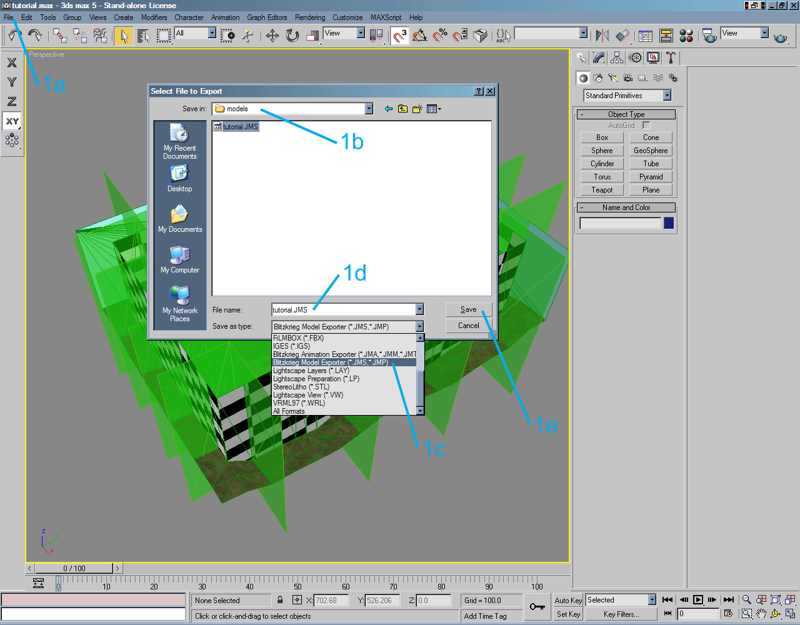This screenshot has height=625, width=800.
Task: Activate the Select and Link tool
Action: click(x=60, y=35)
